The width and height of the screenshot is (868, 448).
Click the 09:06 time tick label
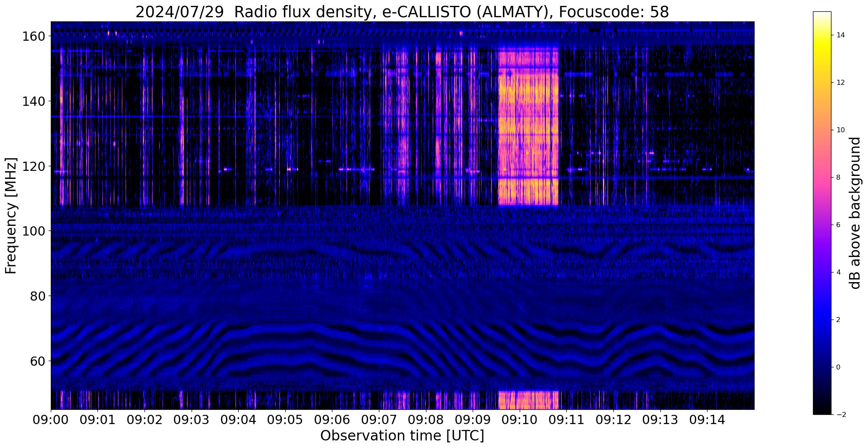332,420
